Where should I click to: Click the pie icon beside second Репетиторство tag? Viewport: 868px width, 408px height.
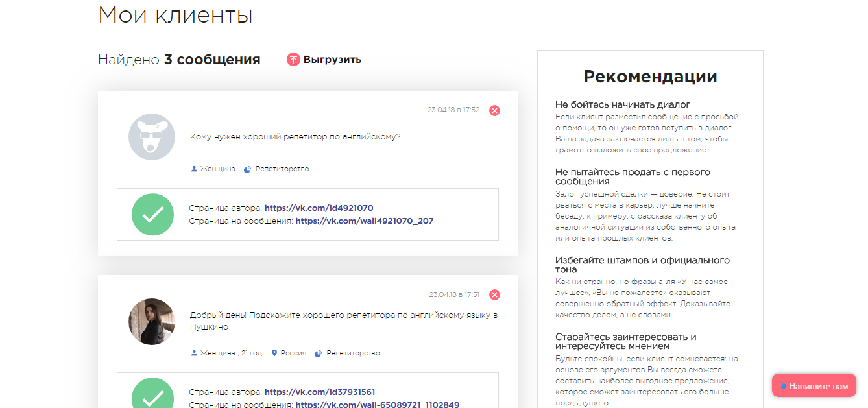click(x=318, y=353)
